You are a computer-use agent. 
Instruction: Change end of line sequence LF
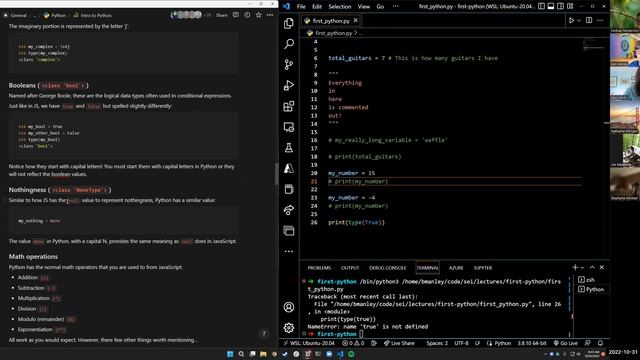coord(477,343)
